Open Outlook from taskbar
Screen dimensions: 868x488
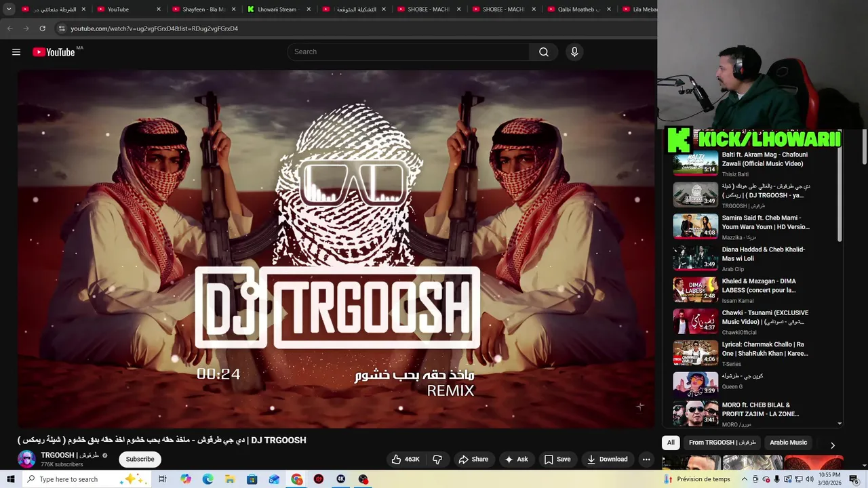tap(274, 479)
